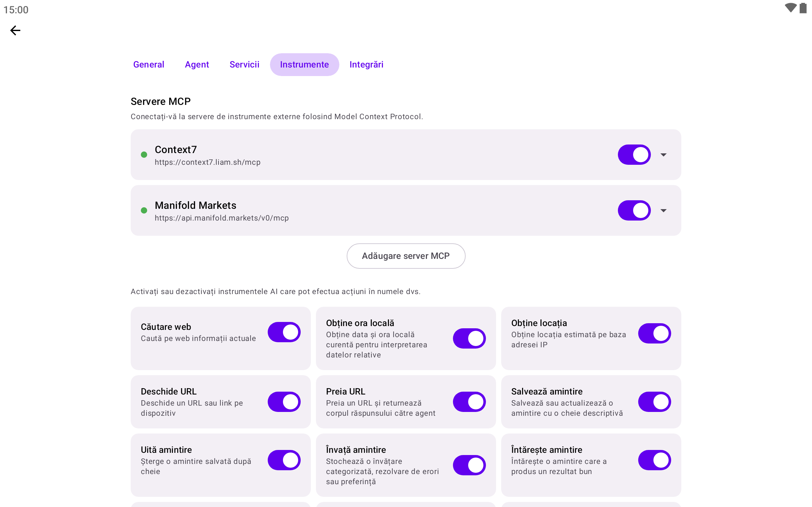
Task: Click Adăugare server MCP button
Action: click(x=406, y=256)
